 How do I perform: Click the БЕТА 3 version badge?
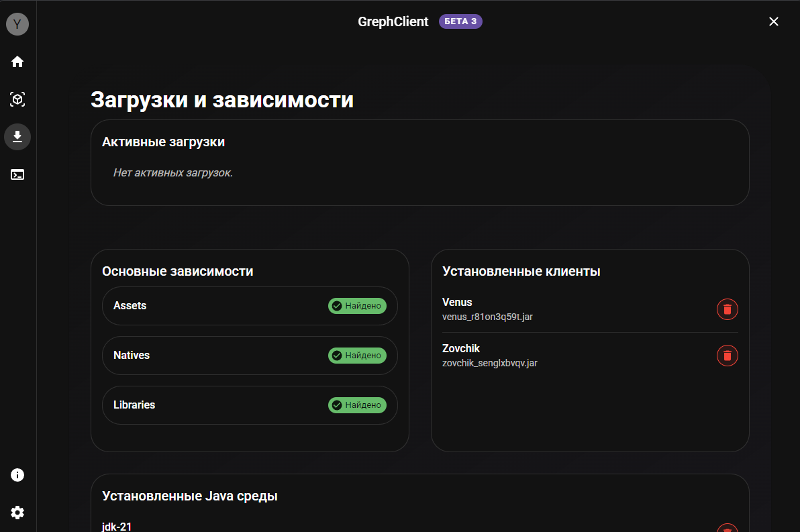(x=460, y=21)
